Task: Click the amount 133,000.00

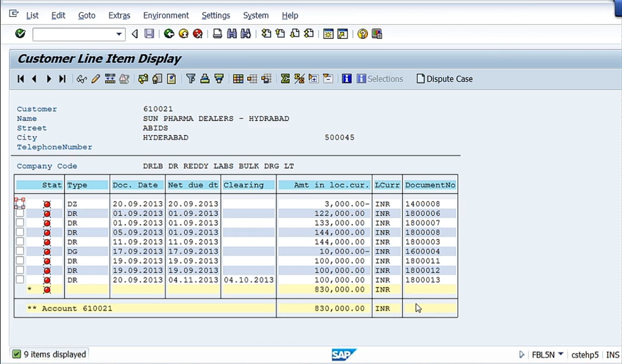Action: click(340, 223)
